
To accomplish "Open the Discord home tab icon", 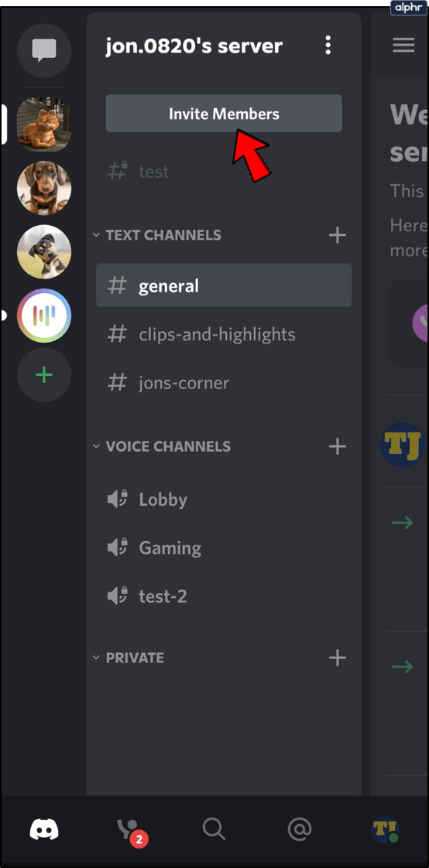I will [x=44, y=830].
